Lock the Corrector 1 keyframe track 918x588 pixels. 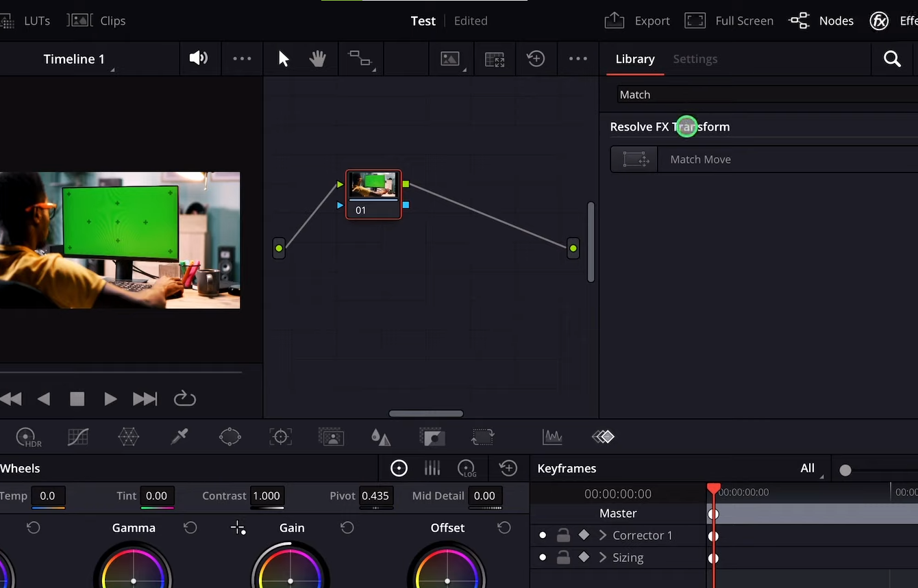point(563,535)
